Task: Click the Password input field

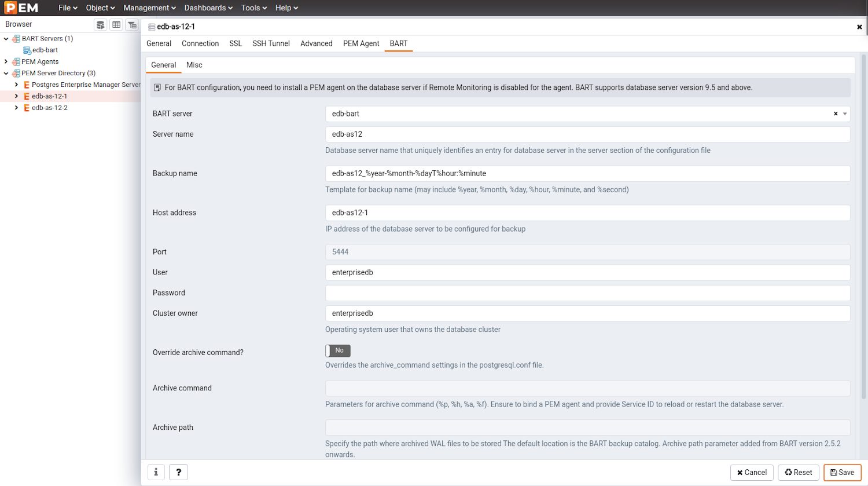Action: [587, 293]
